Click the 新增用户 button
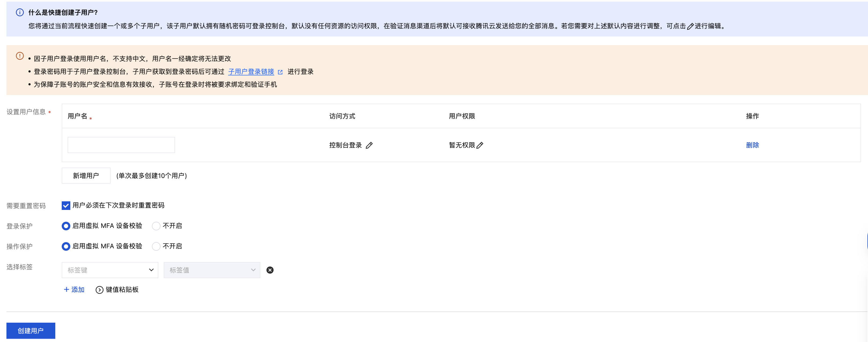 tap(86, 175)
